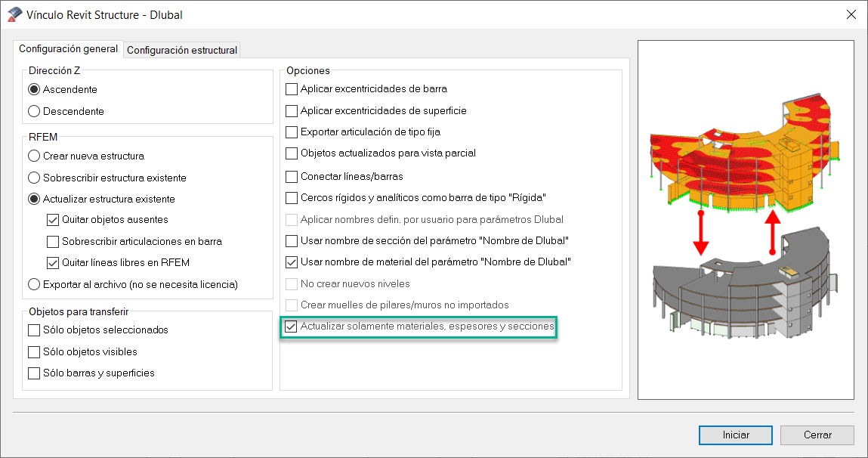Select the Descendente radio option
The width and height of the screenshot is (868, 458).
[34, 111]
